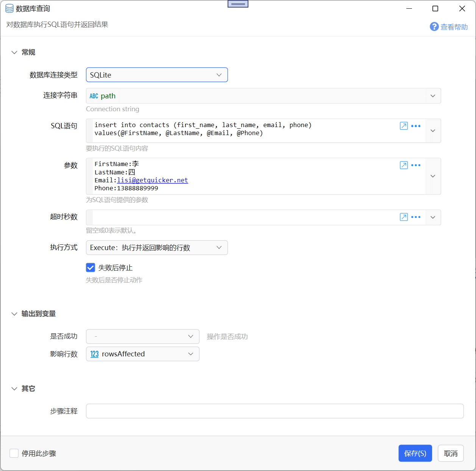Click the 'Connection string' hint text

112,109
